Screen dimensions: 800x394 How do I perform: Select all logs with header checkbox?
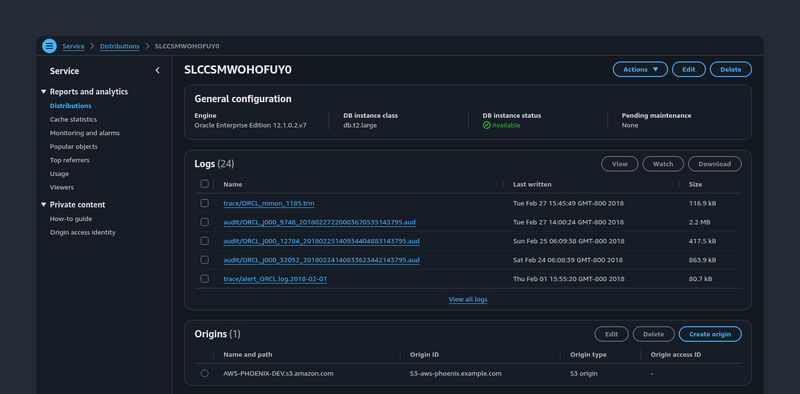[x=205, y=184]
